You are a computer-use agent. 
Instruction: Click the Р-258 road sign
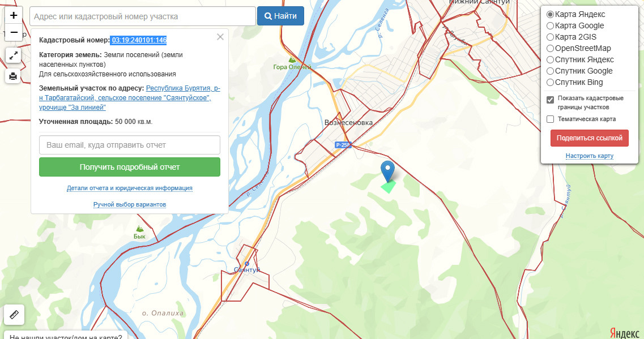(343, 145)
